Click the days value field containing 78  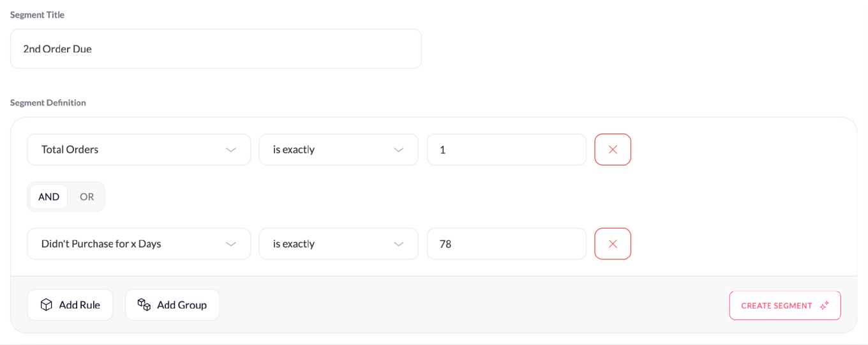point(506,244)
